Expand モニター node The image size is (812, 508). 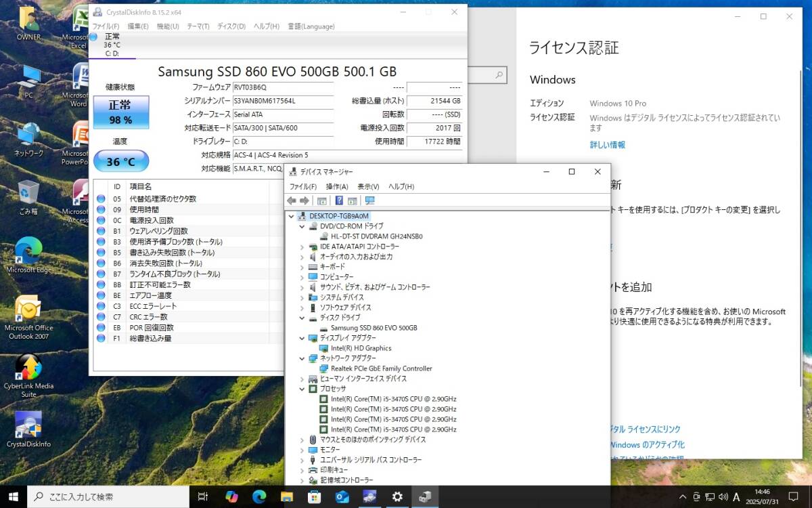pyautogui.click(x=302, y=450)
